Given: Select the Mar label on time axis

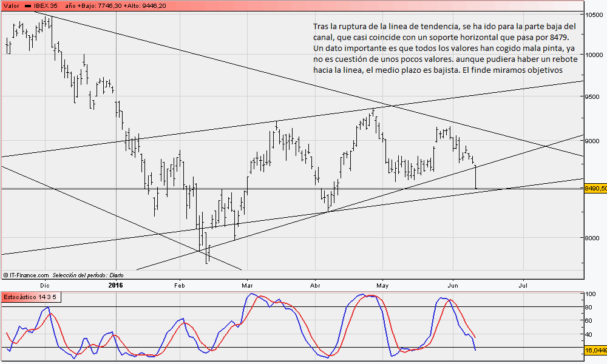Looking at the screenshot, I should point(247,284).
